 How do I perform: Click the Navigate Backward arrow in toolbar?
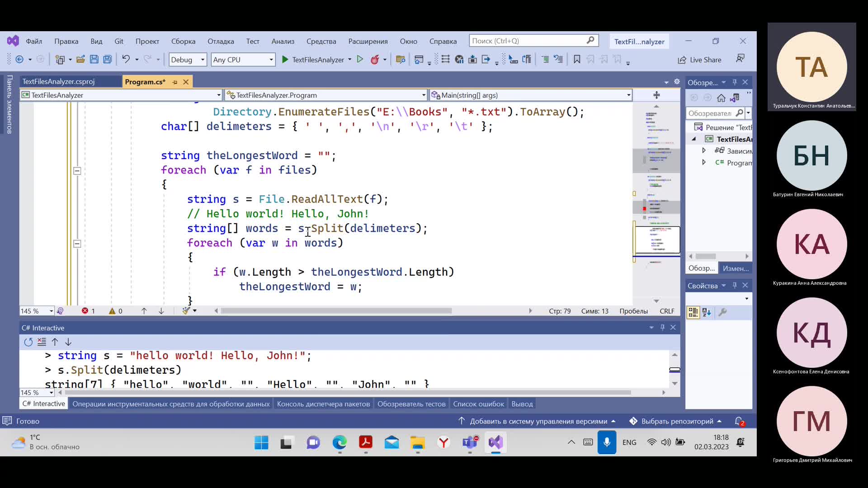click(19, 59)
